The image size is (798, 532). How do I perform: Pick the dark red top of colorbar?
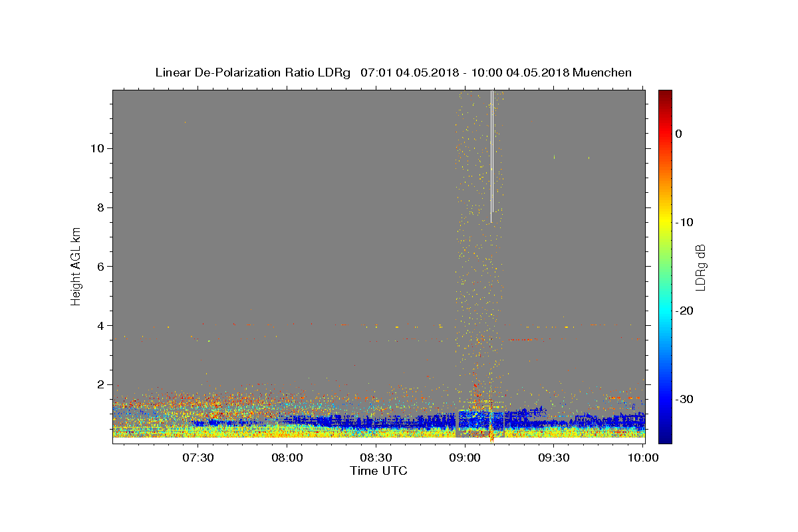[x=665, y=94]
